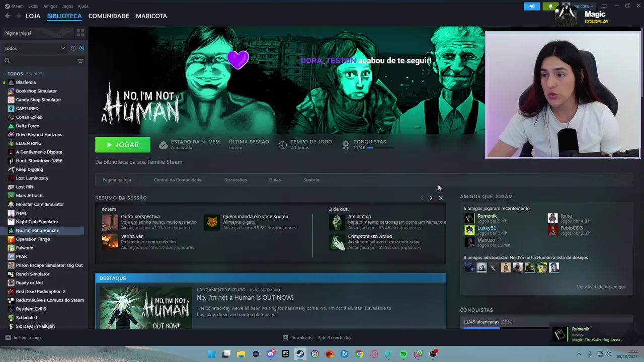The height and width of the screenshot is (362, 644).
Task: Close the session summary panel
Action: 441,198
